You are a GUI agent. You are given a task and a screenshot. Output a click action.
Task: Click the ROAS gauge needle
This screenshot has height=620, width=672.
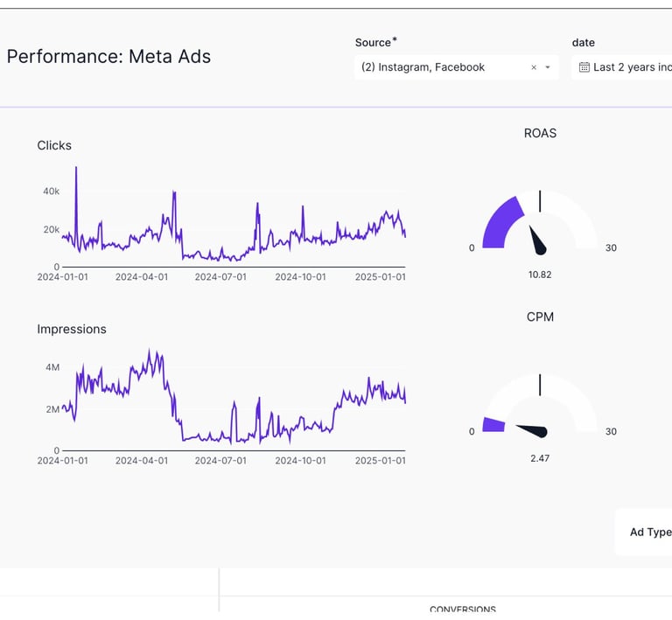coord(535,238)
